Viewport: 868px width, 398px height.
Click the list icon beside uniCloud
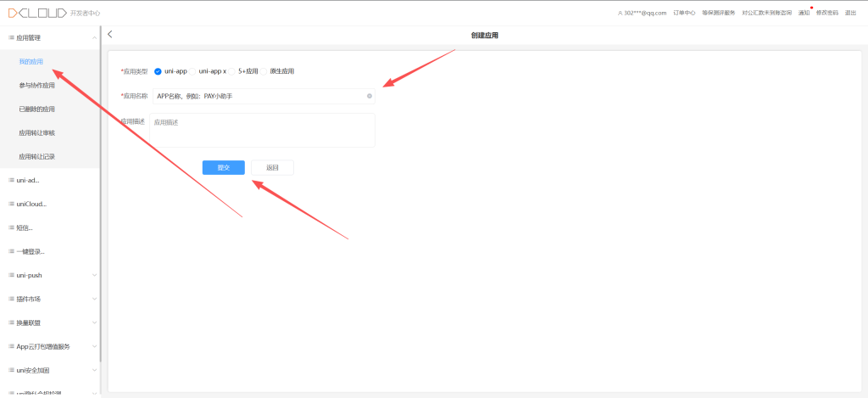click(x=11, y=204)
